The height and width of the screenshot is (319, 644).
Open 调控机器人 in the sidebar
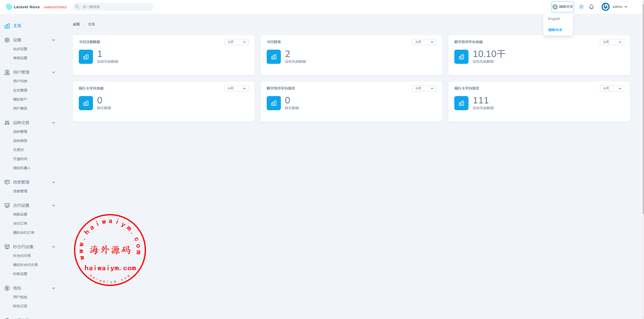[22, 168]
